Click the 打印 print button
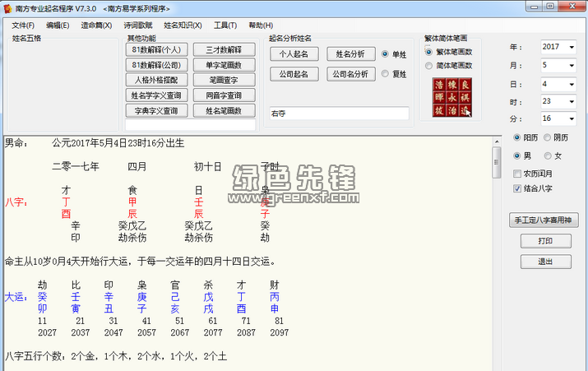The height and width of the screenshot is (371, 588). (x=545, y=241)
